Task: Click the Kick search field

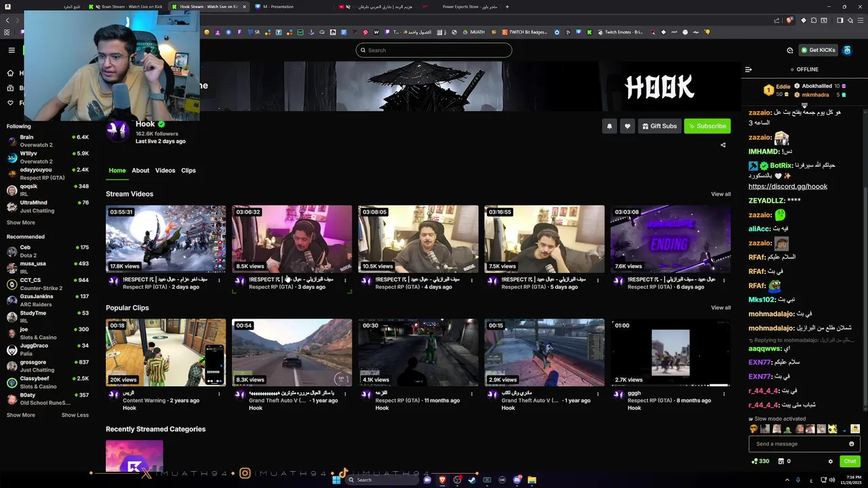Action: 434,50
